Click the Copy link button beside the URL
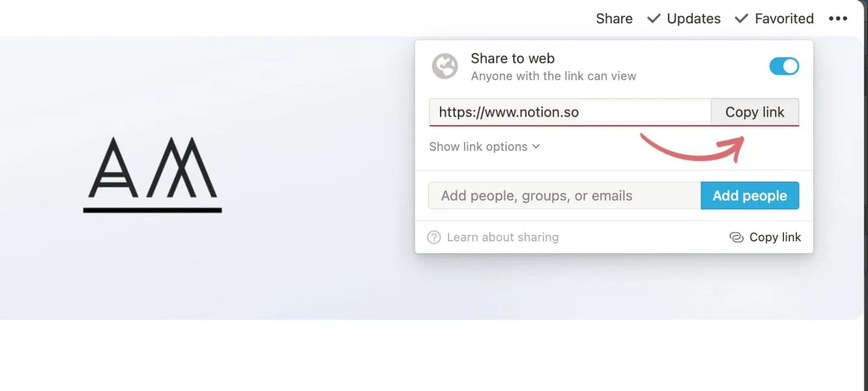 pos(755,112)
